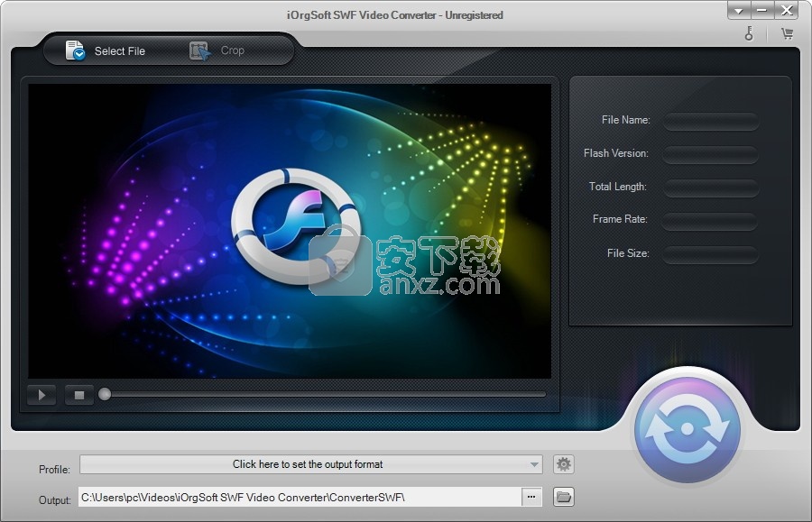Stop the video playback

point(78,395)
